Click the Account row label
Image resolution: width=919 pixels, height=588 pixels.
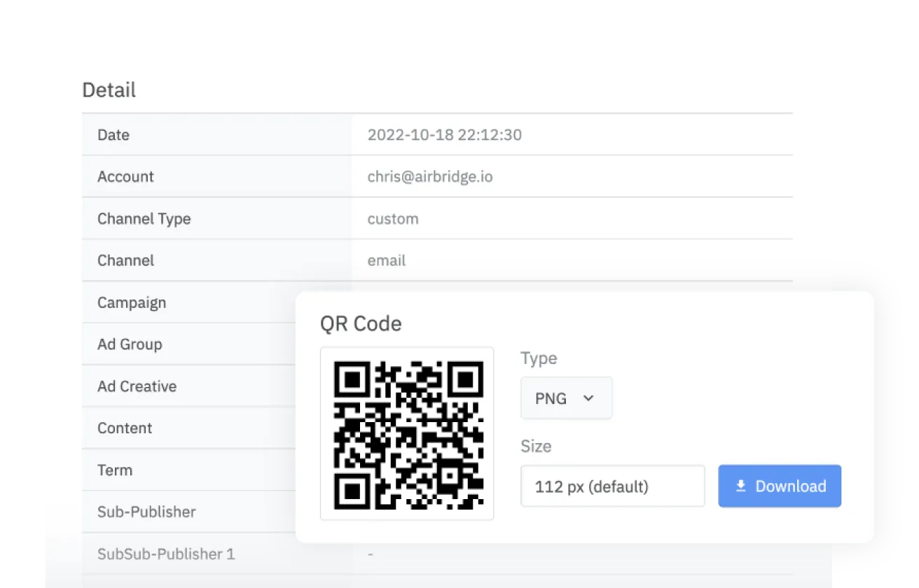tap(125, 176)
